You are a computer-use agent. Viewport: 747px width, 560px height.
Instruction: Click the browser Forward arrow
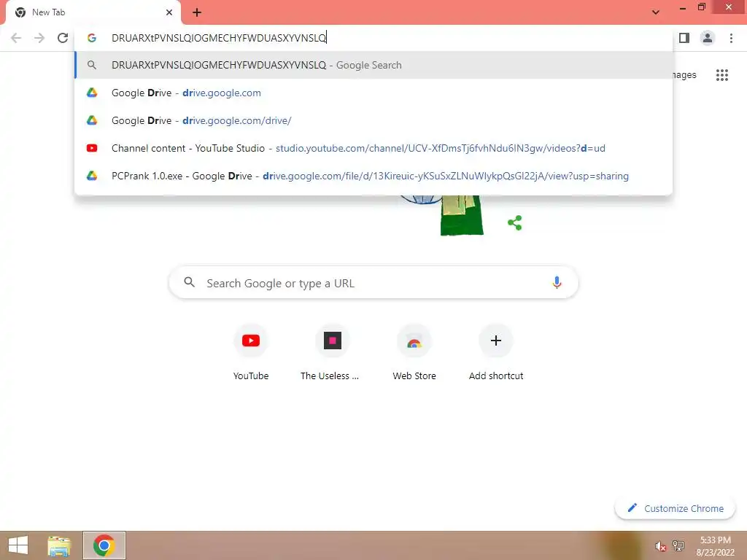coord(39,38)
